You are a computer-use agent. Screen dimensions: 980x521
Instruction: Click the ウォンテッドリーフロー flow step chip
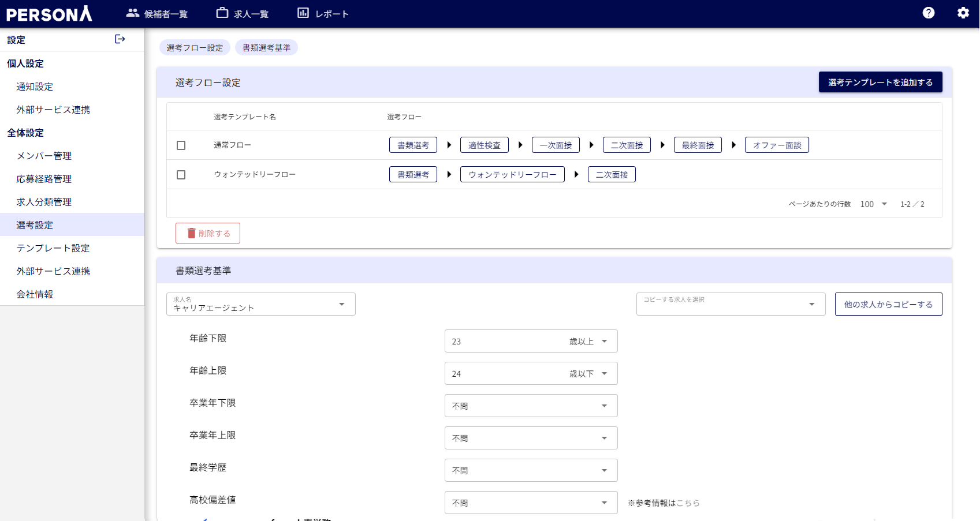coord(512,174)
